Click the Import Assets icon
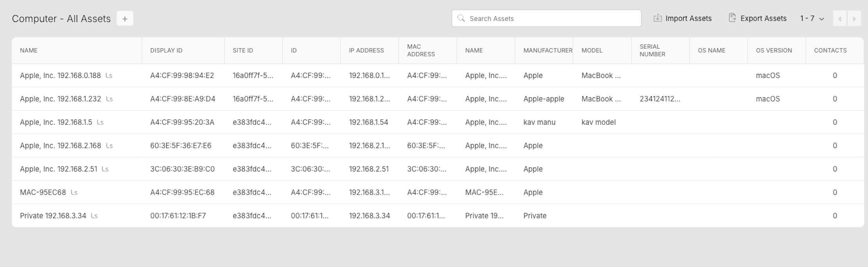This screenshot has height=267, width=868. [x=658, y=18]
